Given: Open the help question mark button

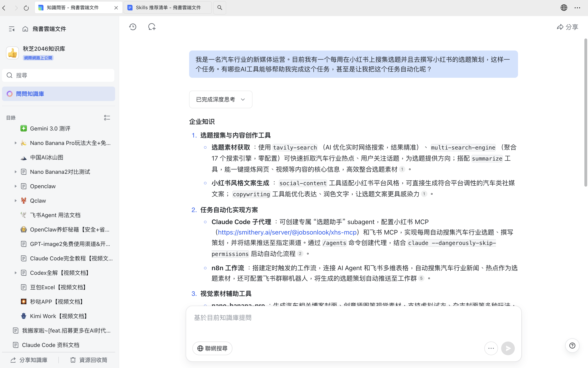Looking at the screenshot, I should 572,345.
